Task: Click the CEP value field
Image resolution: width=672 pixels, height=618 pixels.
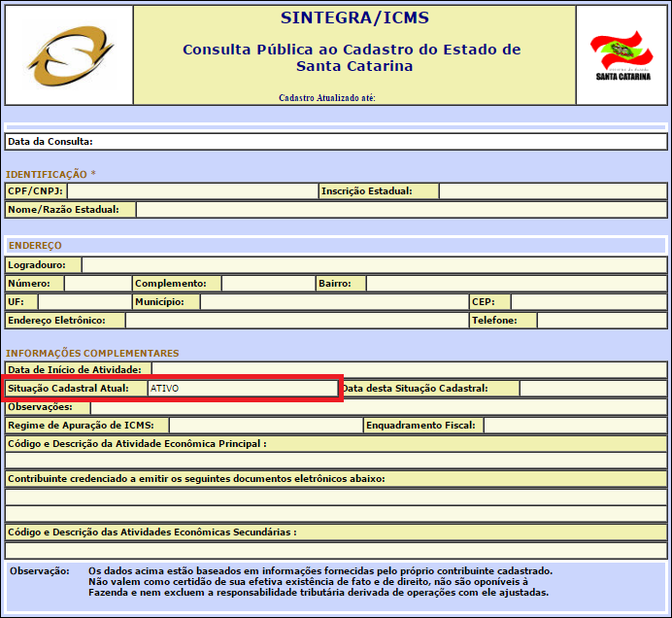Action: tap(588, 302)
